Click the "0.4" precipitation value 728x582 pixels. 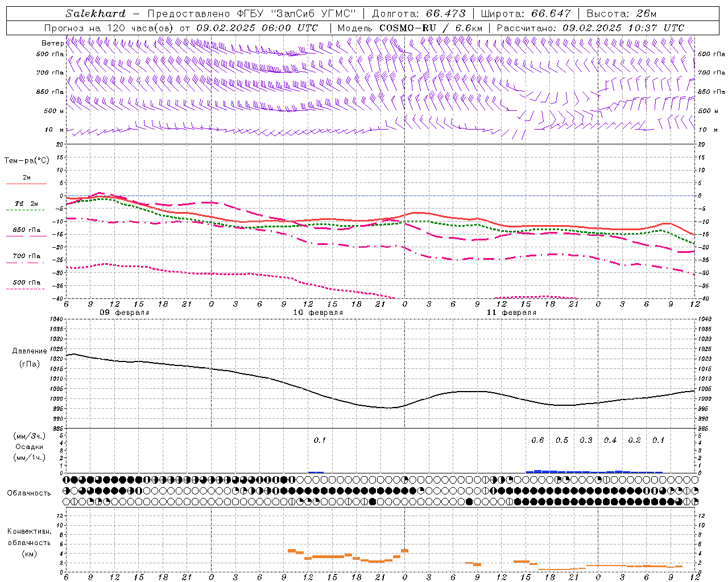tap(610, 440)
